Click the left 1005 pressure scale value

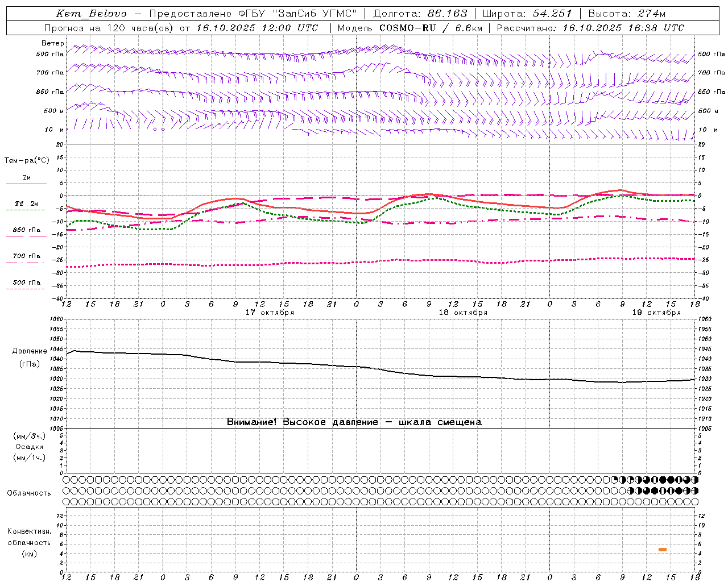click(x=57, y=428)
